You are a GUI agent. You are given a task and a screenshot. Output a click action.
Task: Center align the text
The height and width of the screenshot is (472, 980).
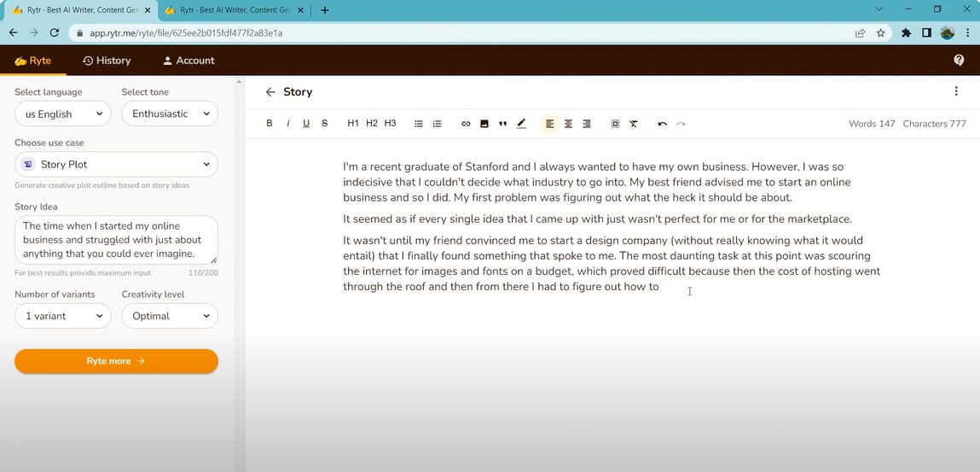point(568,124)
